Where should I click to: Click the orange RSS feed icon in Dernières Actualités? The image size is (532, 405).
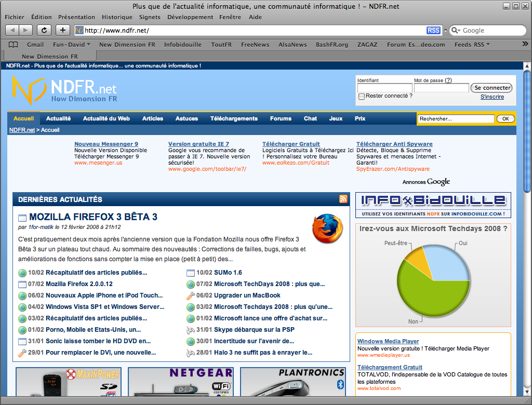tap(343, 199)
